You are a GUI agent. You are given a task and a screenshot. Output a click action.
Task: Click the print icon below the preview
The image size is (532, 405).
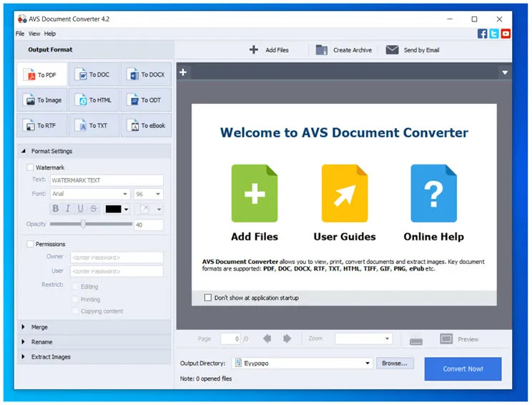click(416, 338)
